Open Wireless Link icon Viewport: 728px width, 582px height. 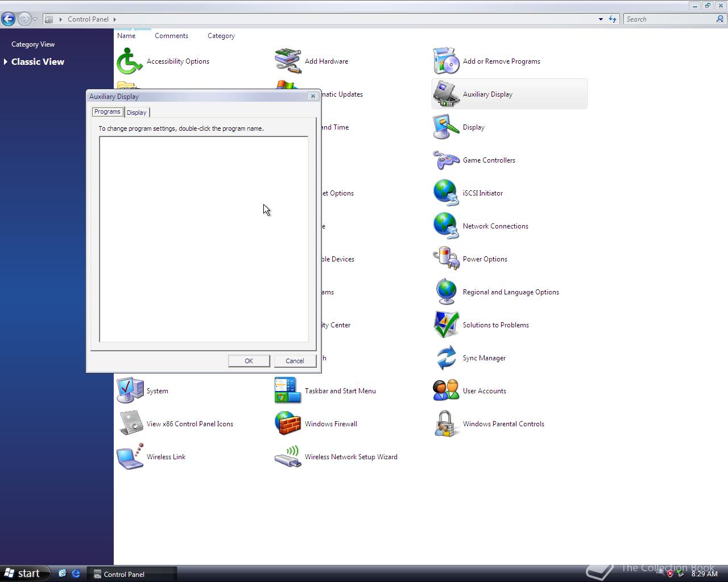click(x=130, y=457)
